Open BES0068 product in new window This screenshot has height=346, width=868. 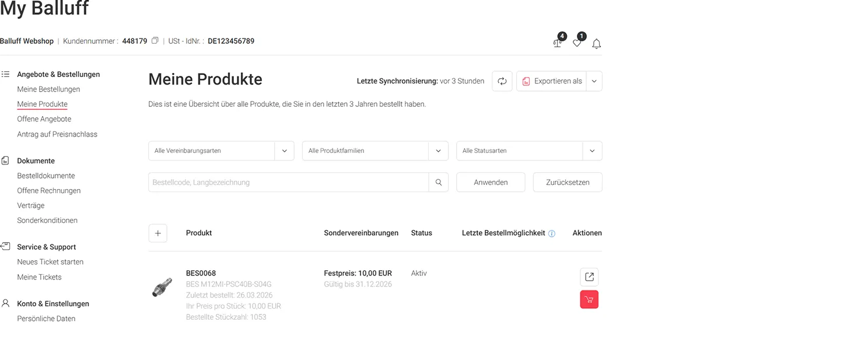click(589, 277)
